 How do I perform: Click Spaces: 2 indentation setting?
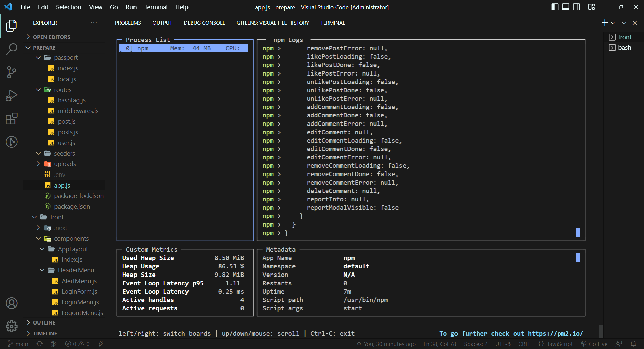476,344
